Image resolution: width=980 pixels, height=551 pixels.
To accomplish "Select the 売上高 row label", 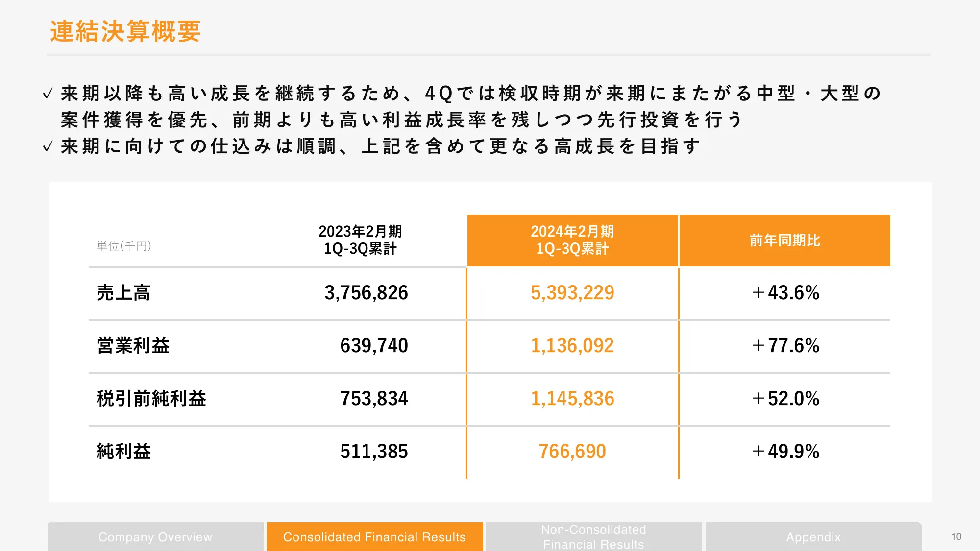I will (x=123, y=293).
